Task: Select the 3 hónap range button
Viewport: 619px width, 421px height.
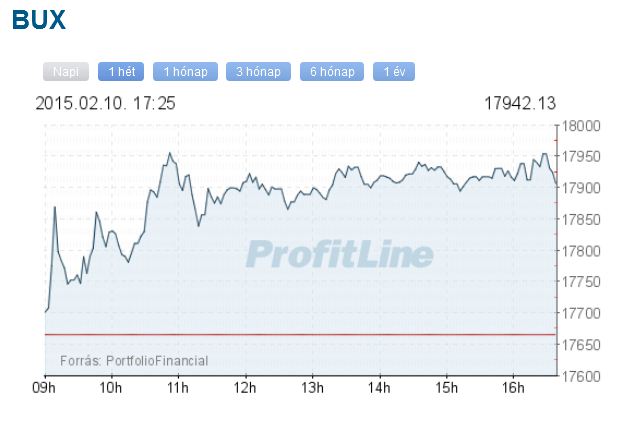Action: 258,71
